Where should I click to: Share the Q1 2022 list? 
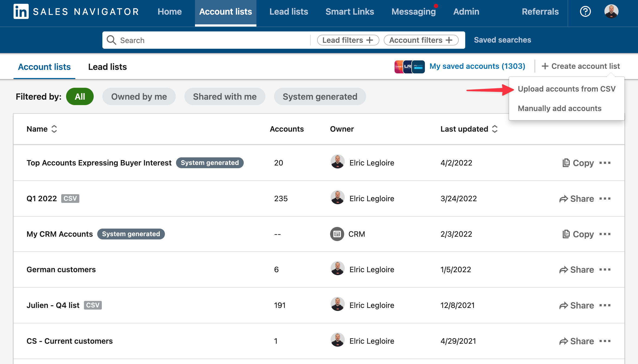tap(577, 199)
